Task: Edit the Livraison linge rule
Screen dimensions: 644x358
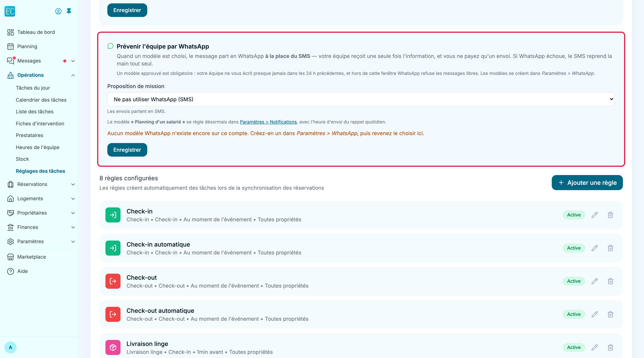Action: 594,347
